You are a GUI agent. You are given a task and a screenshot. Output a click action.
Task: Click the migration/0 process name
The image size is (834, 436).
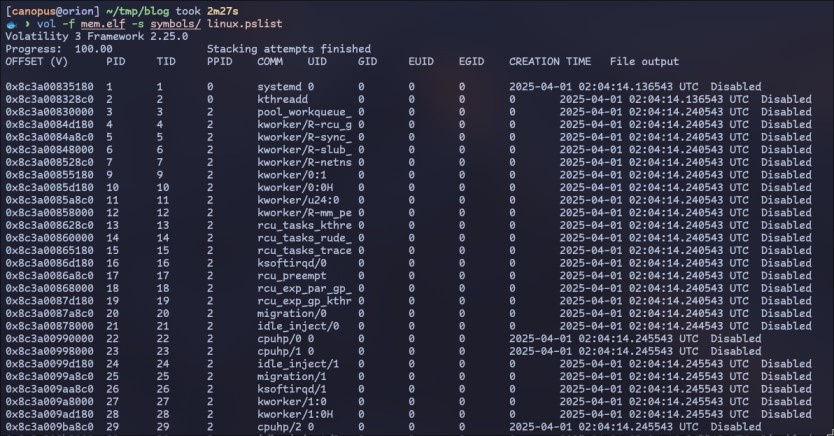tap(292, 314)
